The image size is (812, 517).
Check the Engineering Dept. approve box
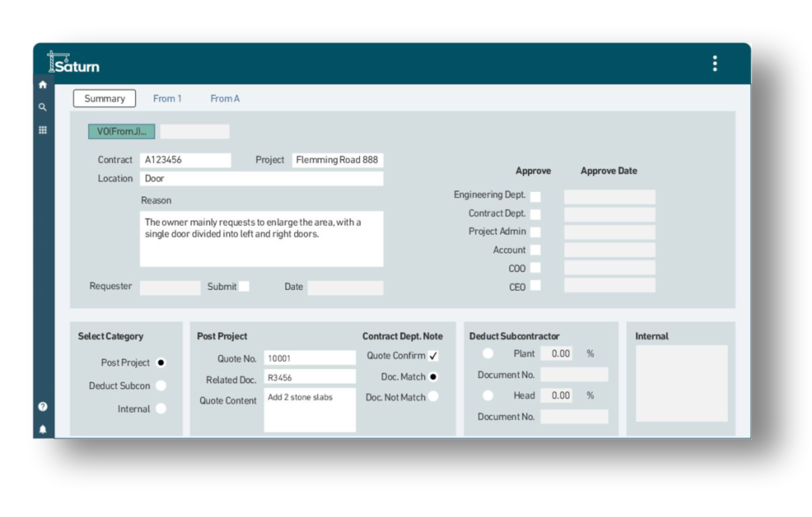point(535,196)
